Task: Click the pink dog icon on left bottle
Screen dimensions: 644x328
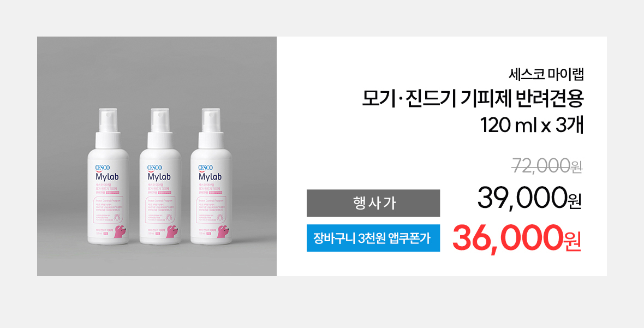Action: (121, 231)
